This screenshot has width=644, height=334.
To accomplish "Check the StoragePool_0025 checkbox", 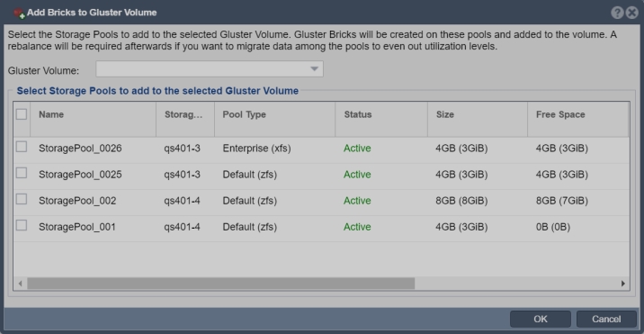I will (x=22, y=173).
